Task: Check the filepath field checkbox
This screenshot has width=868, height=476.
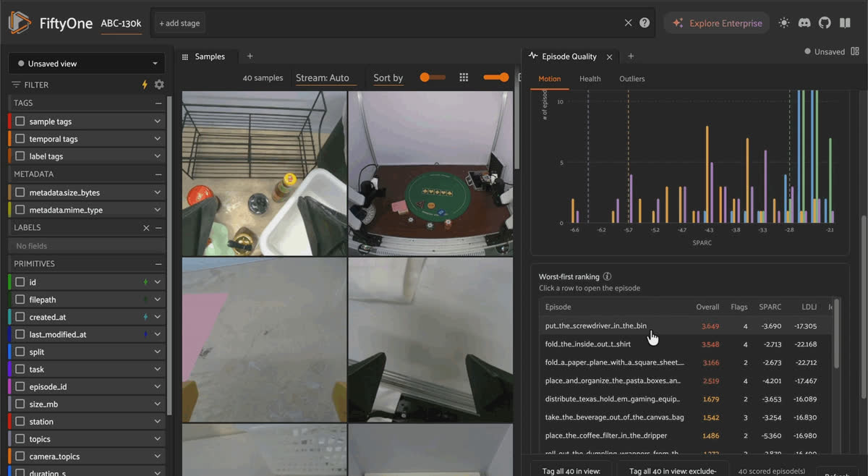Action: tap(20, 299)
